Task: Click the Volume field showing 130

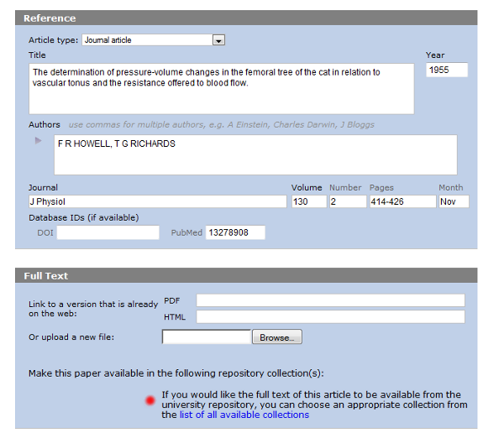Action: (x=307, y=201)
